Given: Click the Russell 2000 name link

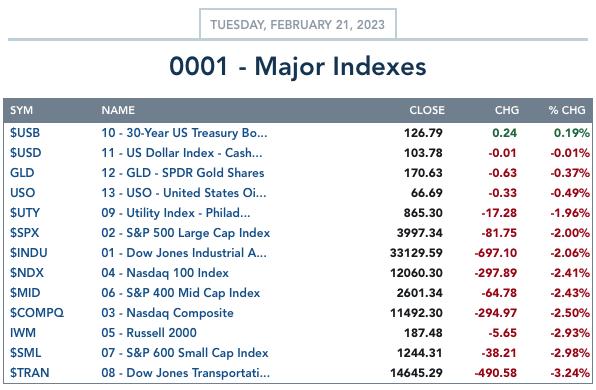Looking at the screenshot, I should point(149,333).
